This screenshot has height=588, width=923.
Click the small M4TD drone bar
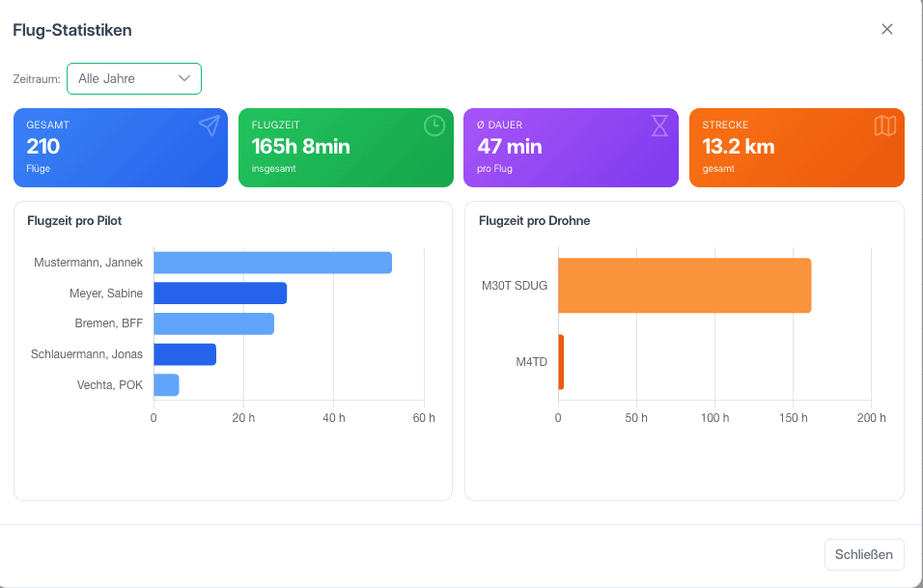[x=561, y=362]
